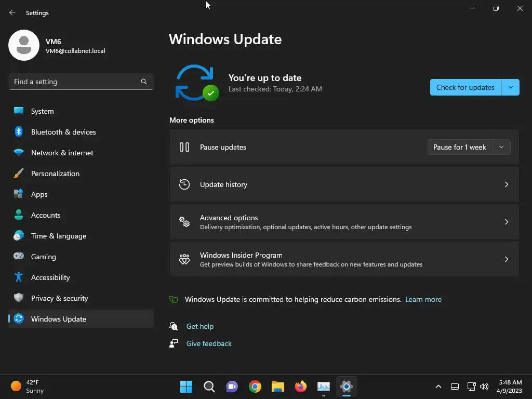This screenshot has width=532, height=399.
Task: Click the 'Last checked: Today, 2:24 AM' text
Action: tap(275, 89)
